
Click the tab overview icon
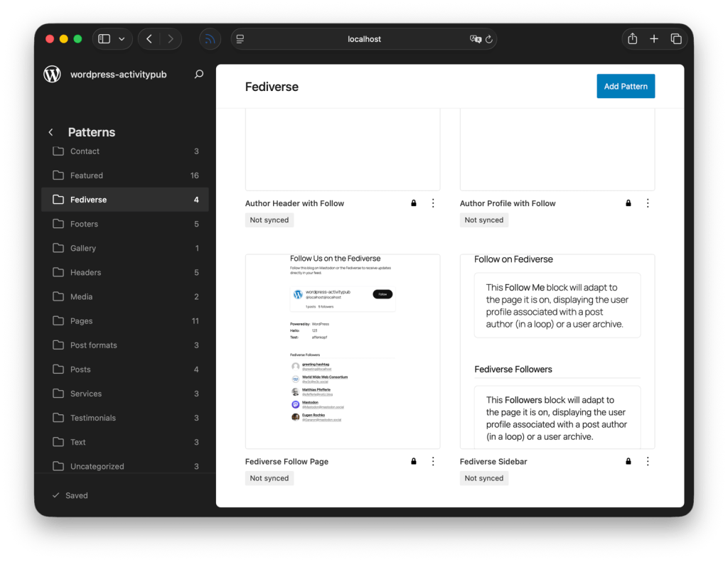676,39
